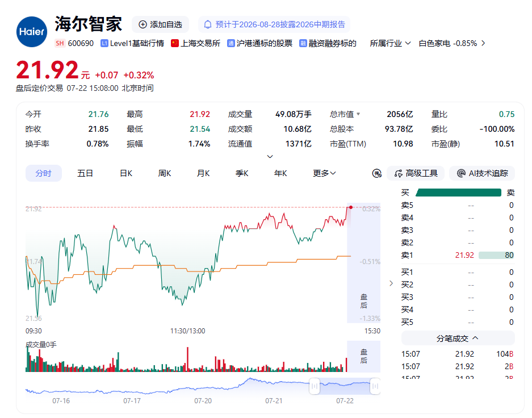Viewport: 532px width, 418px height.
Task: Click the 成交量0手 volume label
Action: point(41,345)
